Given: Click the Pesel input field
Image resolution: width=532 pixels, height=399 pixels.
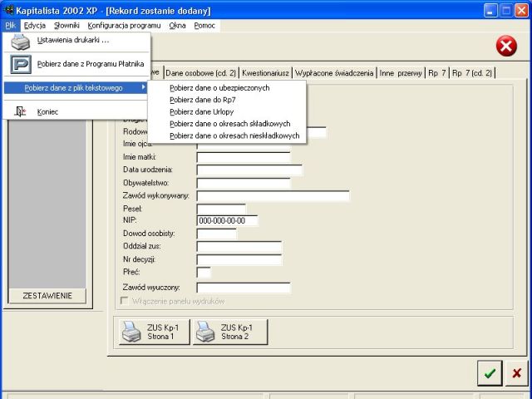Looking at the screenshot, I should click(220, 209).
